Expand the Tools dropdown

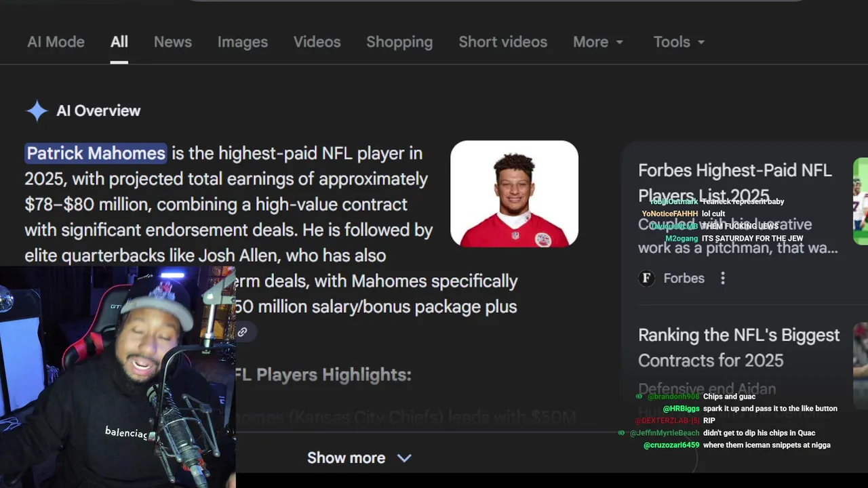(679, 42)
